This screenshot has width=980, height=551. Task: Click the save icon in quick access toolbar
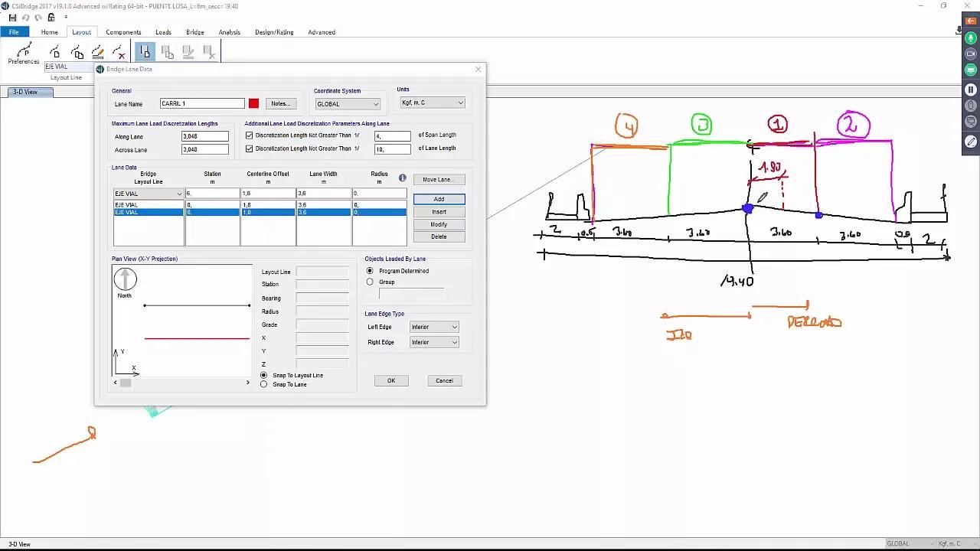pyautogui.click(x=13, y=18)
